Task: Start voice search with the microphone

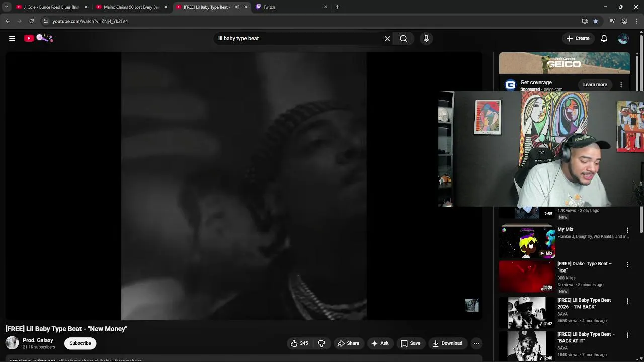Action: [x=426, y=38]
